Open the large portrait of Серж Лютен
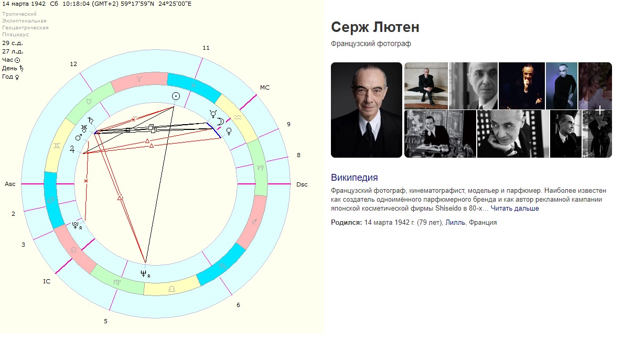 point(367,110)
